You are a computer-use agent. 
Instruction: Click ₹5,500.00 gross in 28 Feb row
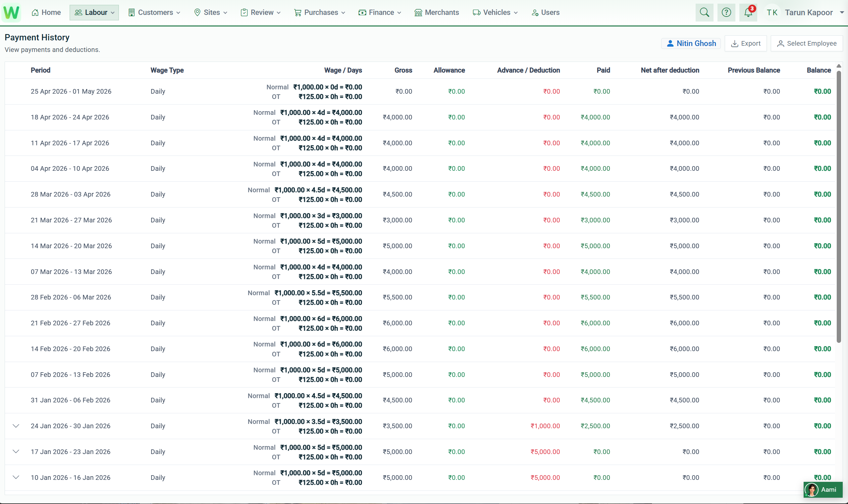(x=397, y=297)
